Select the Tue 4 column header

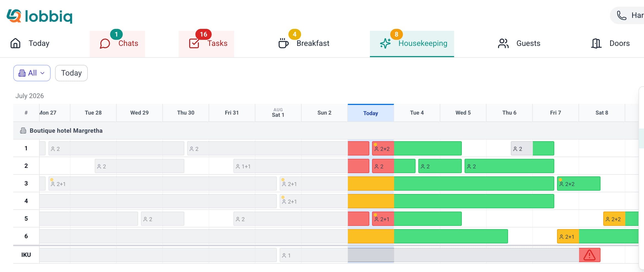pos(417,113)
